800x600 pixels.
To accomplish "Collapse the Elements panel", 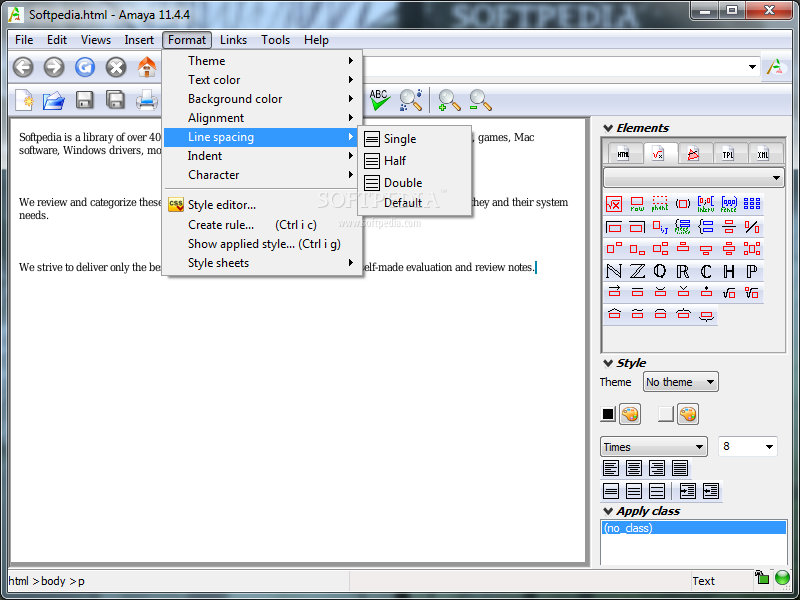I will (x=608, y=128).
